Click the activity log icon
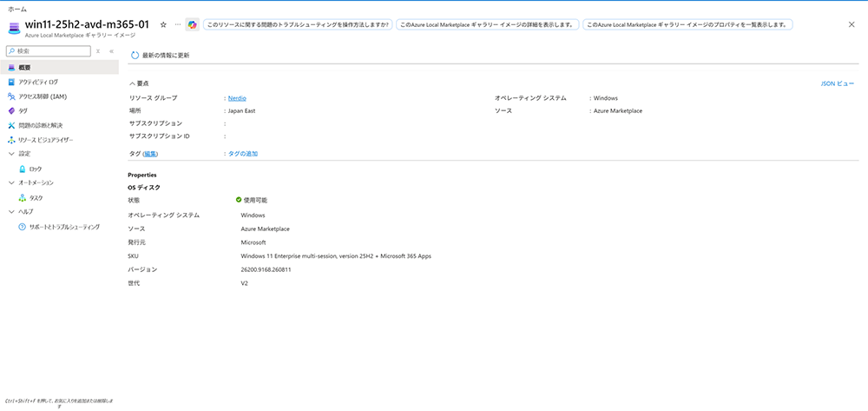Image resolution: width=868 pixels, height=411 pixels. (x=11, y=82)
